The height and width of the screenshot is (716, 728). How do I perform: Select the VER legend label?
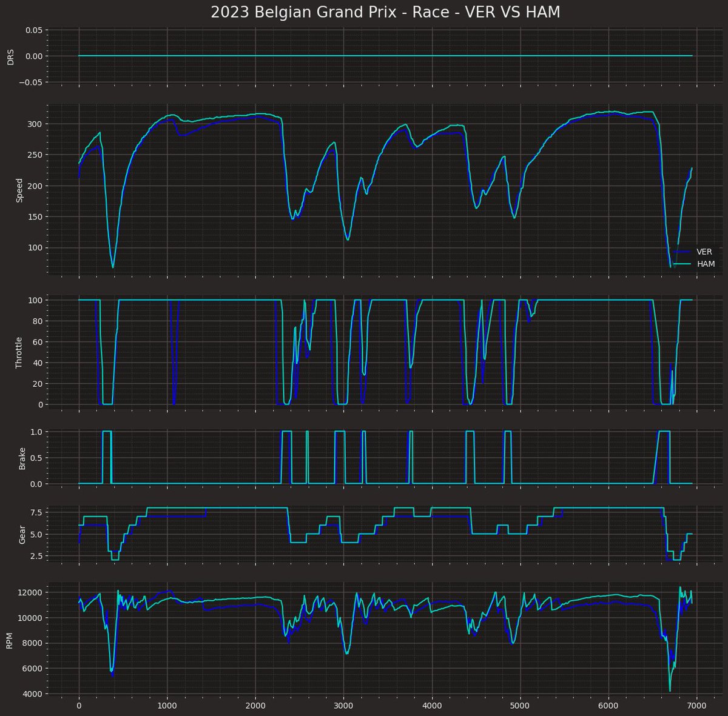[x=704, y=252]
